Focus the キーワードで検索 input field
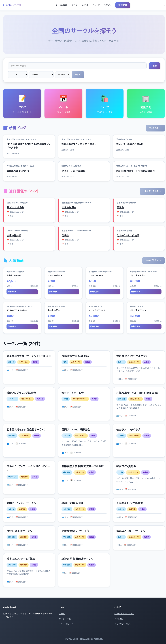Viewport: 166px width, 644px height. (x=77, y=66)
